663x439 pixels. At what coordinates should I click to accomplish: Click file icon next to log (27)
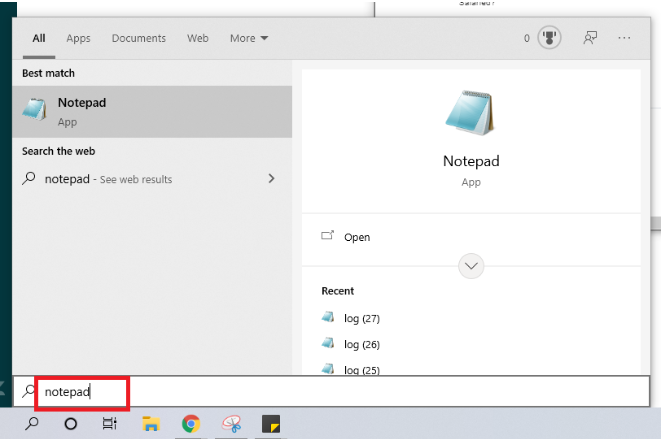(x=328, y=317)
